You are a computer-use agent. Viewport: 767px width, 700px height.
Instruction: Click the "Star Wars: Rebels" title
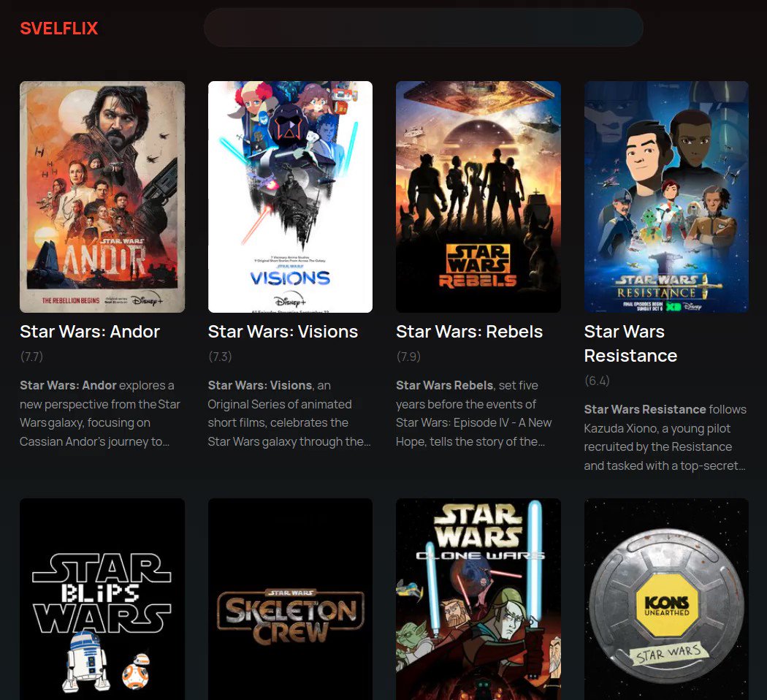tap(470, 332)
